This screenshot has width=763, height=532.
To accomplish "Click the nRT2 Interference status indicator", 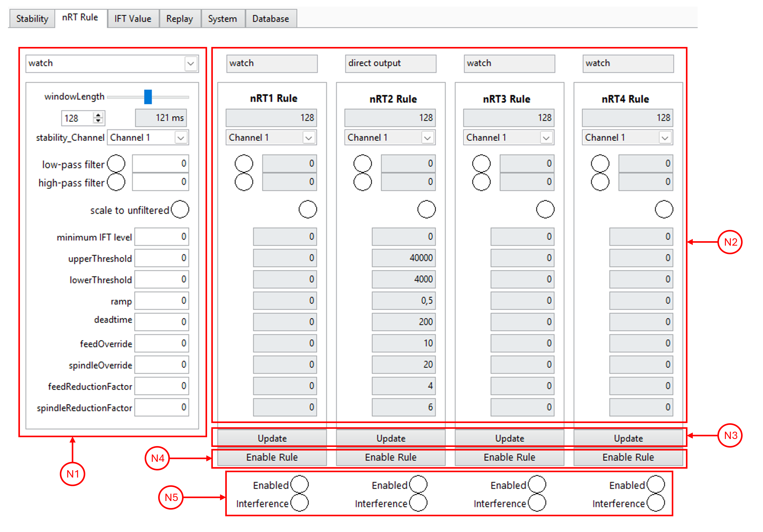I will [418, 502].
